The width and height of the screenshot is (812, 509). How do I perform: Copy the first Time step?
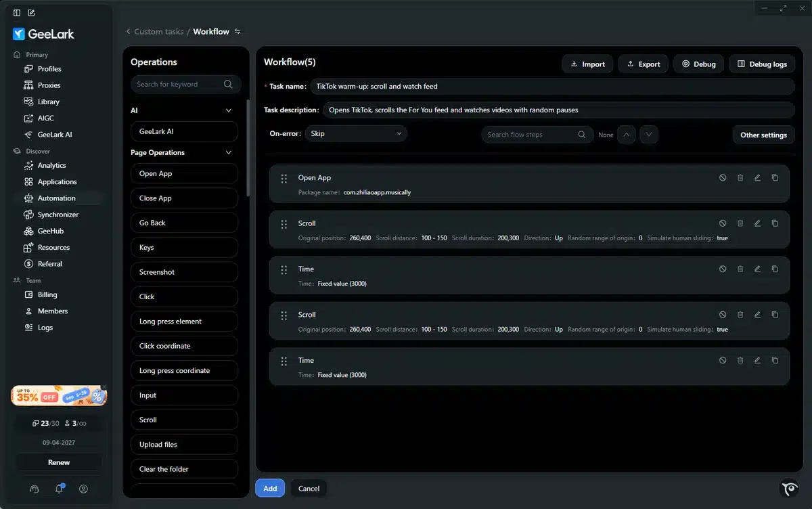point(775,269)
